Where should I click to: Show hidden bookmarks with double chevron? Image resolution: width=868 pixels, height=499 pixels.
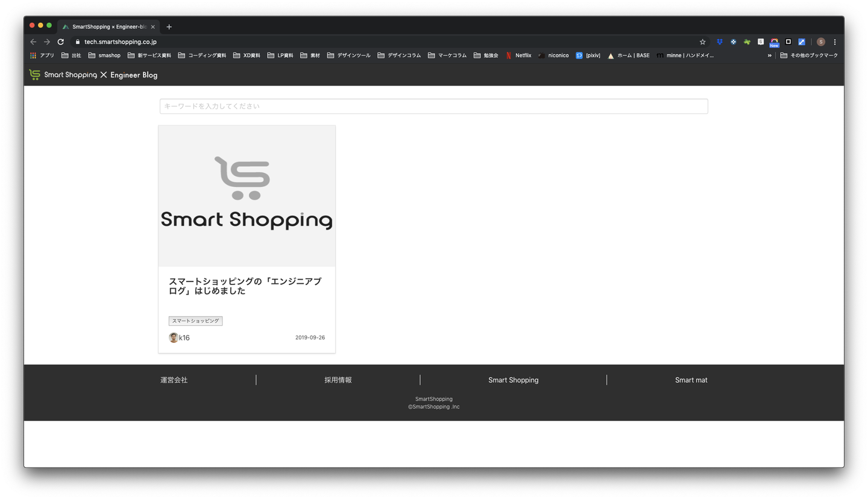(769, 55)
